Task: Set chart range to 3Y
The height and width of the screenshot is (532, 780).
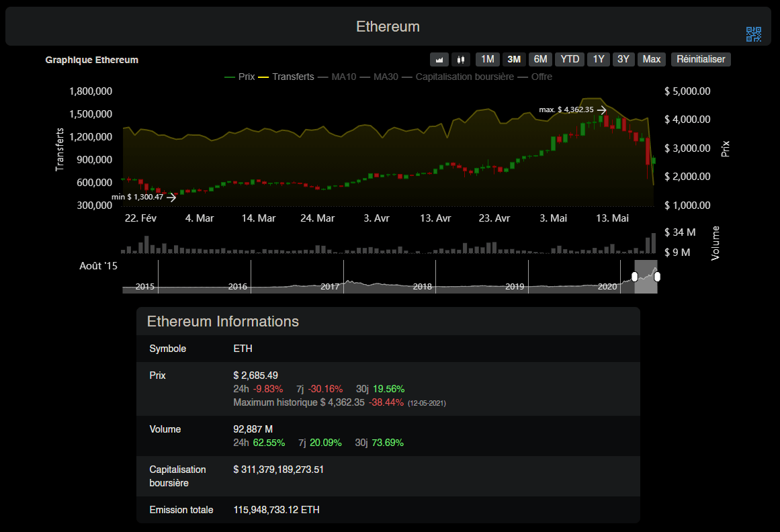Action: [x=623, y=59]
